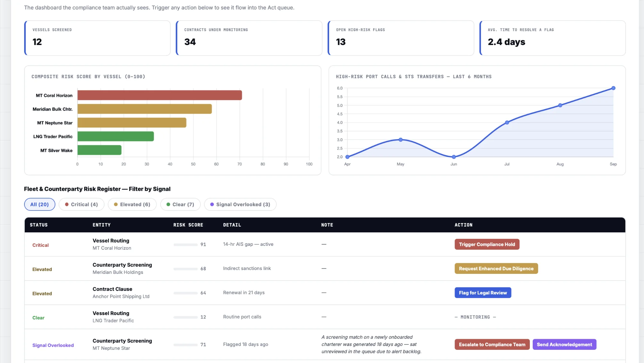Screen dimensions: 644x363
Task: Click the MT Silver Wake bar
Action: 99,150
